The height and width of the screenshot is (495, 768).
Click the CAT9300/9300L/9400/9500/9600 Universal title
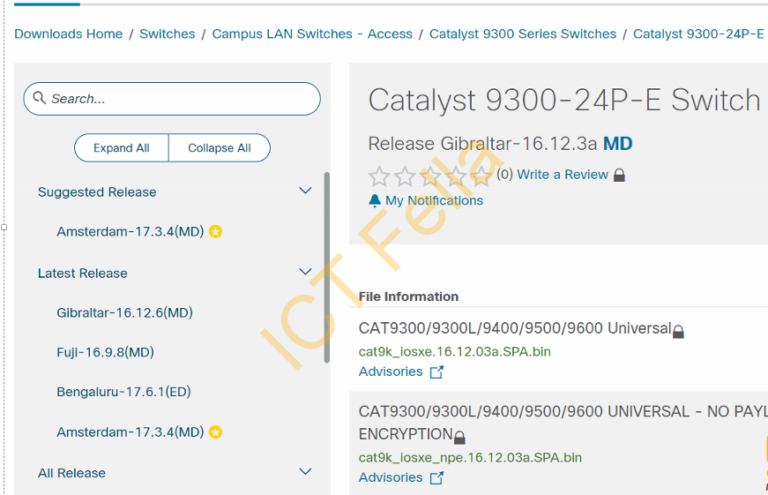coord(515,328)
